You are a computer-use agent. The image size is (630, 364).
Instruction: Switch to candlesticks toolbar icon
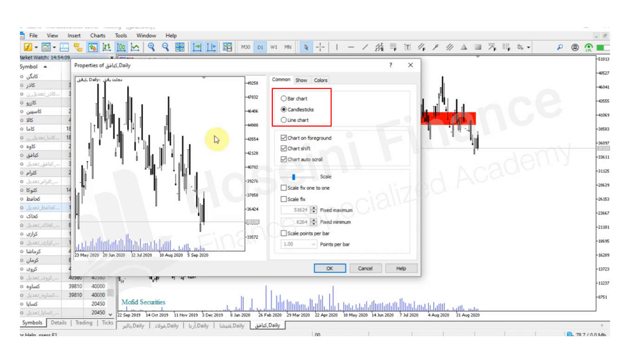coord(121,47)
